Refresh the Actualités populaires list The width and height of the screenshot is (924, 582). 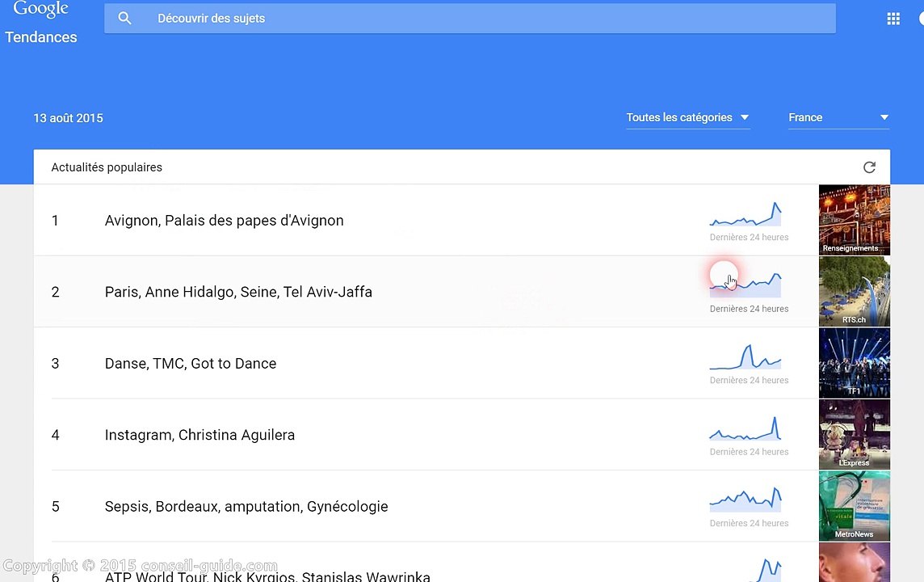869,167
